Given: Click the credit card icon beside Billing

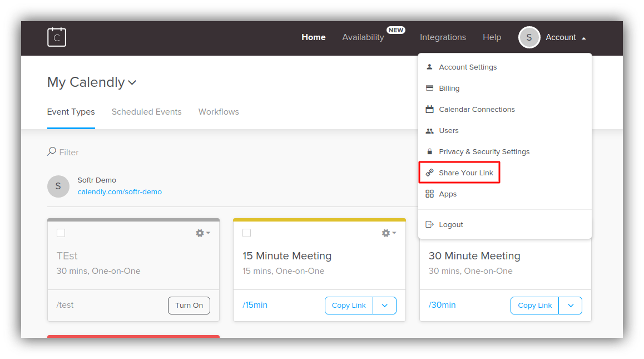Looking at the screenshot, I should [x=429, y=88].
